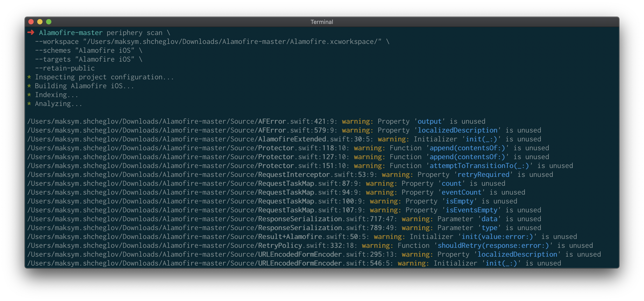The image size is (644, 301).
Task: Click the 'periphery scan' command text
Action: [x=134, y=33]
